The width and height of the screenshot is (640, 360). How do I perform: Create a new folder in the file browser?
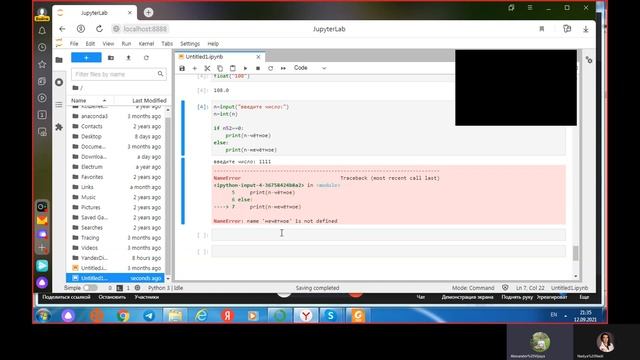[x=111, y=58]
